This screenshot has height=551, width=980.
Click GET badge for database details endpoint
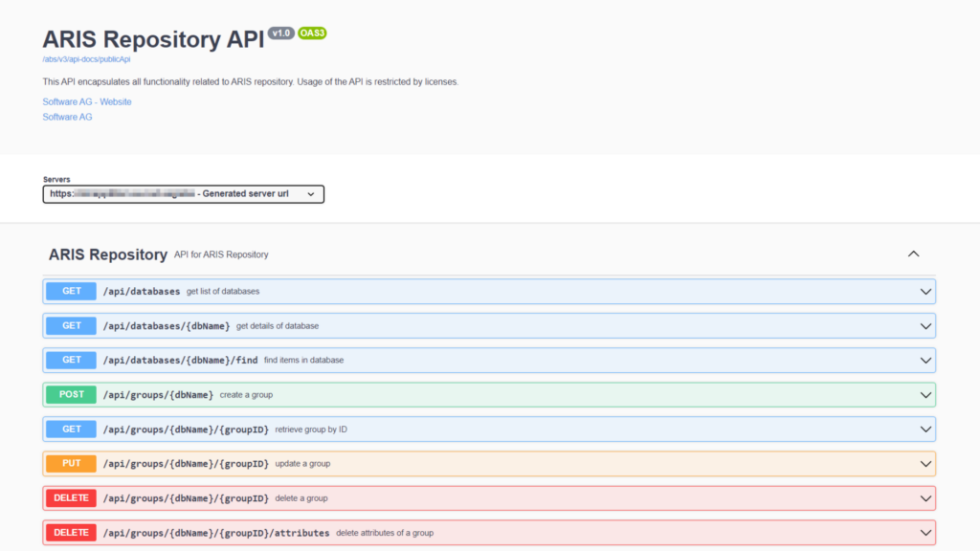pyautogui.click(x=72, y=325)
